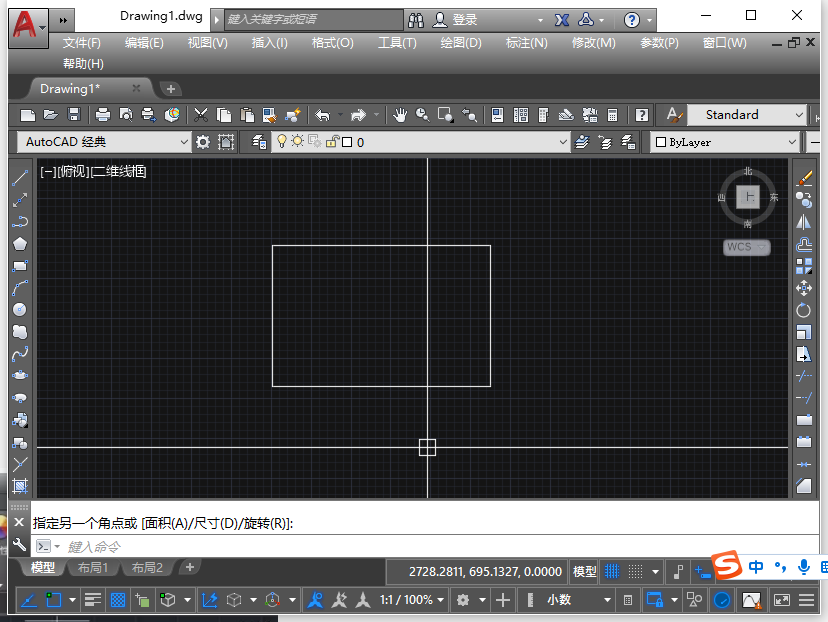Select the Rectangle draw tool

tap(20, 266)
